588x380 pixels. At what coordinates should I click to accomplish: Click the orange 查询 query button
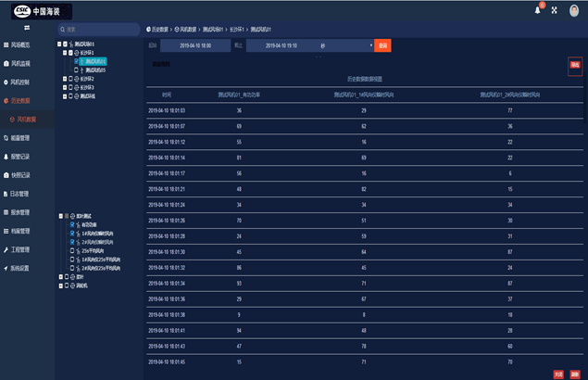382,44
